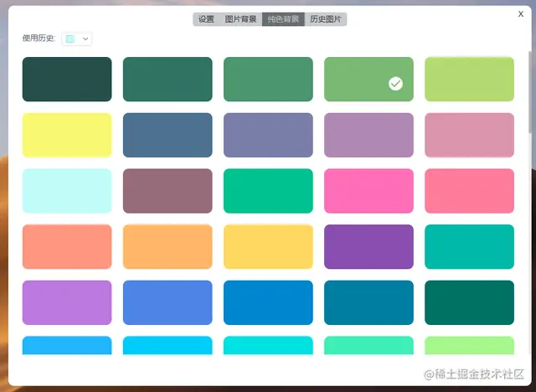Select the hot pink swatch
The image size is (536, 392).
coord(368,191)
